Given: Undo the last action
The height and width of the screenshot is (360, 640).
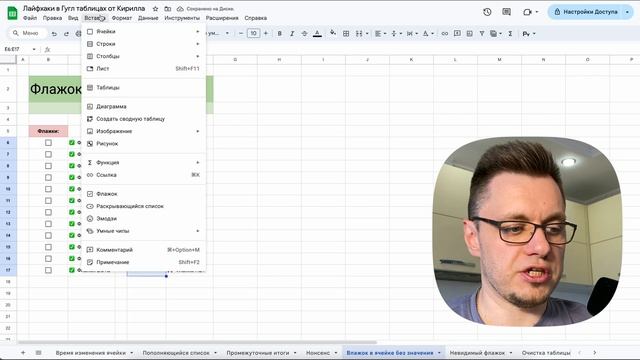Looking at the screenshot, I should click(54, 34).
